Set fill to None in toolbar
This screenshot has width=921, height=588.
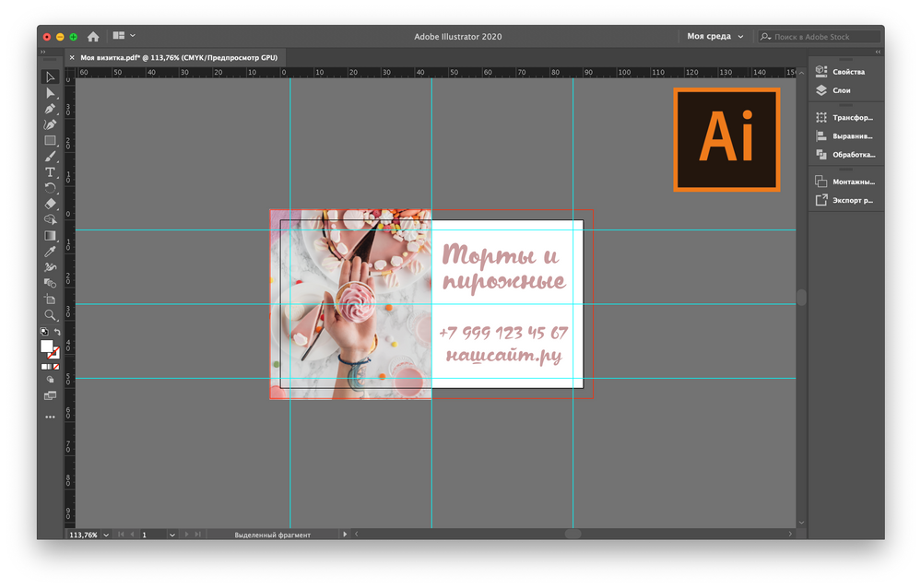[57, 366]
